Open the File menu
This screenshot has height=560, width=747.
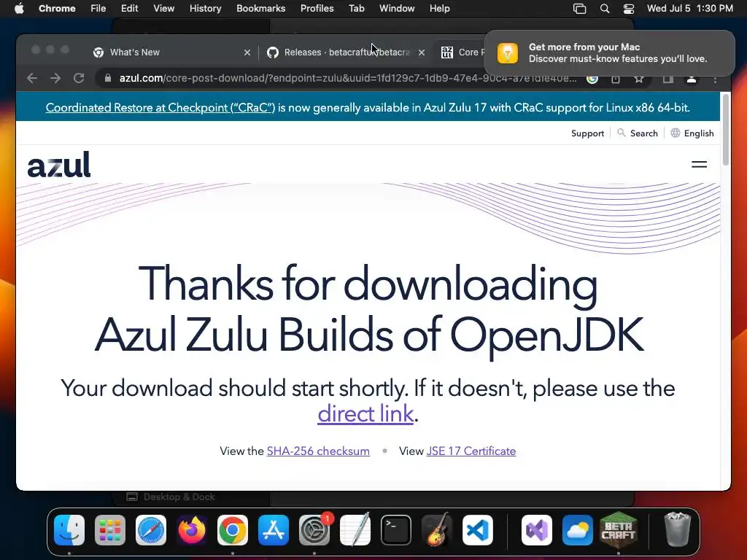point(98,8)
